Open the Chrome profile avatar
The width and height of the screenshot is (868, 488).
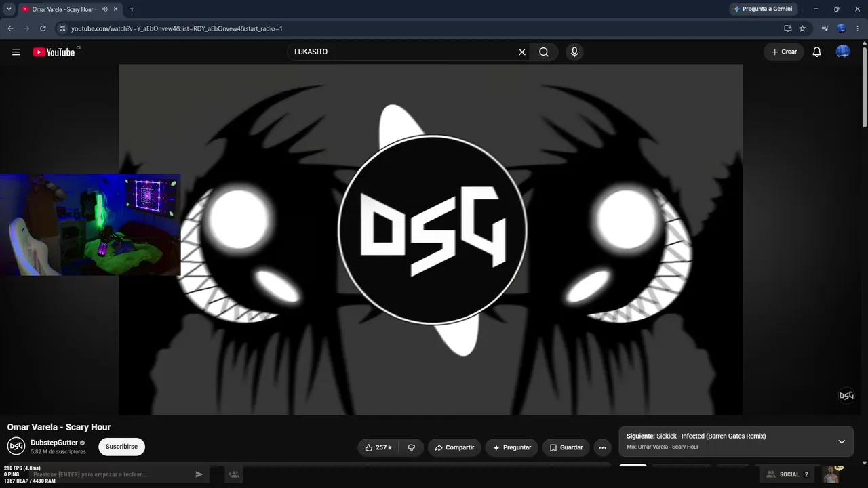coord(842,28)
